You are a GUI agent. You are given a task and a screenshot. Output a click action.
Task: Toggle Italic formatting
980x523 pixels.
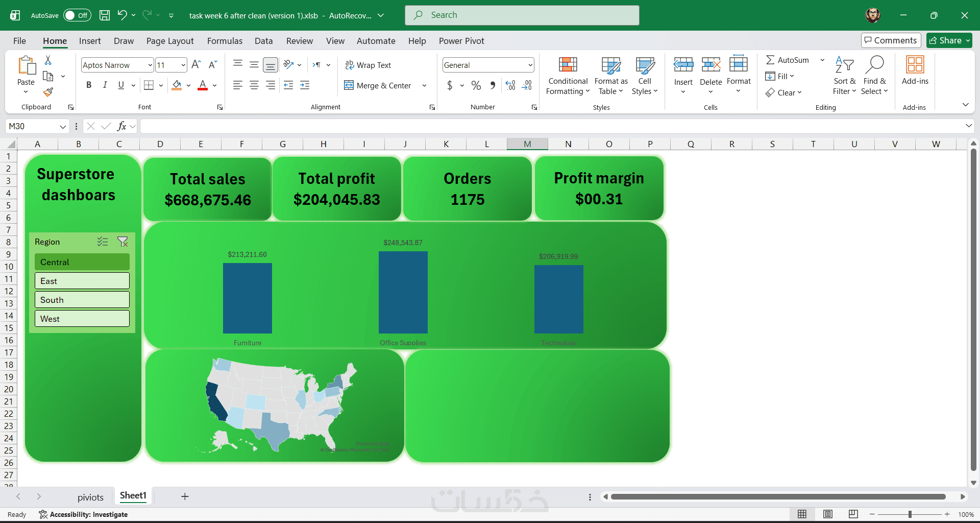105,85
